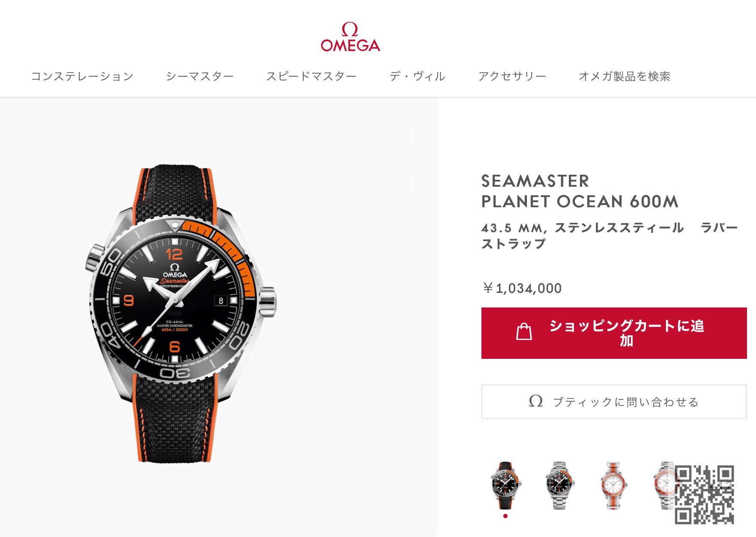Click the ￥1,034,000 price text
Screen dimensions: 756x537
pyautogui.click(x=522, y=288)
